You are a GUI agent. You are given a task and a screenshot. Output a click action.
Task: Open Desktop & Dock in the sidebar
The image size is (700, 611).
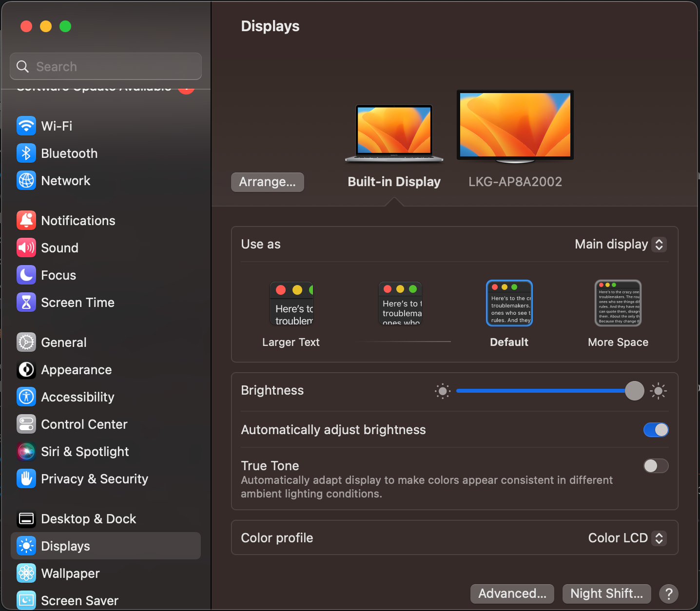[88, 519]
